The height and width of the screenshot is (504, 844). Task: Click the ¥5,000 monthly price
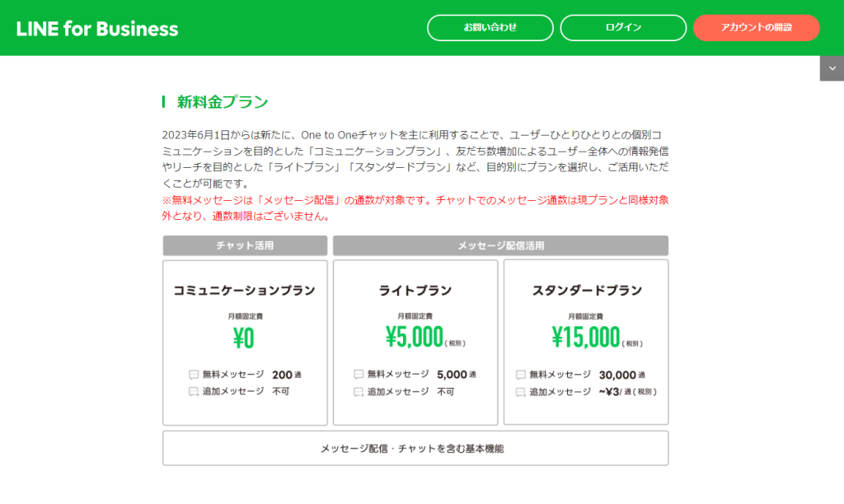click(x=414, y=338)
